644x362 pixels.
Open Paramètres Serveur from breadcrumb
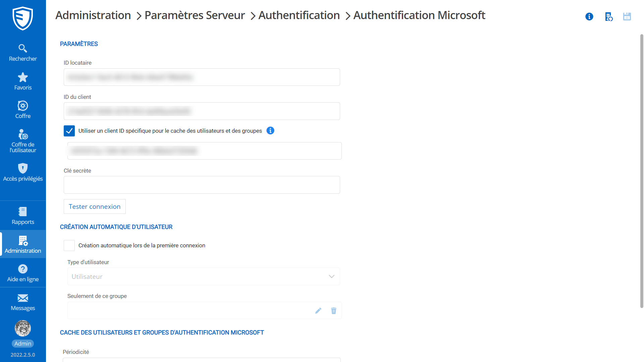195,15
